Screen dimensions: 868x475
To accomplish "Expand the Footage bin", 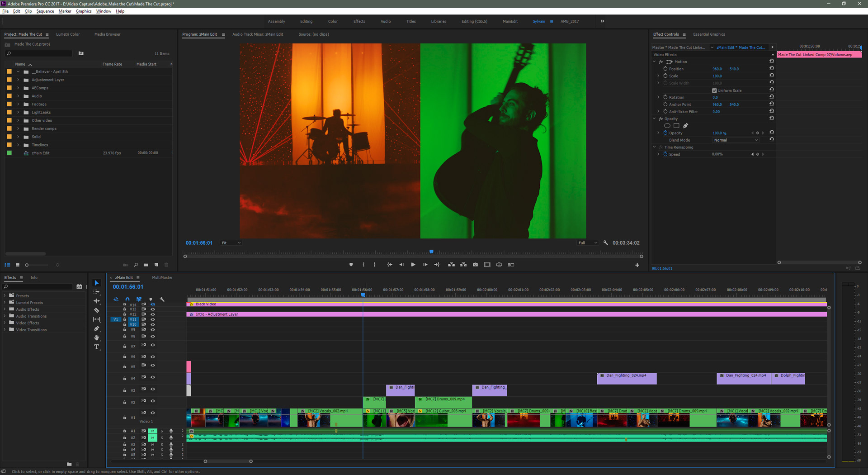I will pos(18,104).
